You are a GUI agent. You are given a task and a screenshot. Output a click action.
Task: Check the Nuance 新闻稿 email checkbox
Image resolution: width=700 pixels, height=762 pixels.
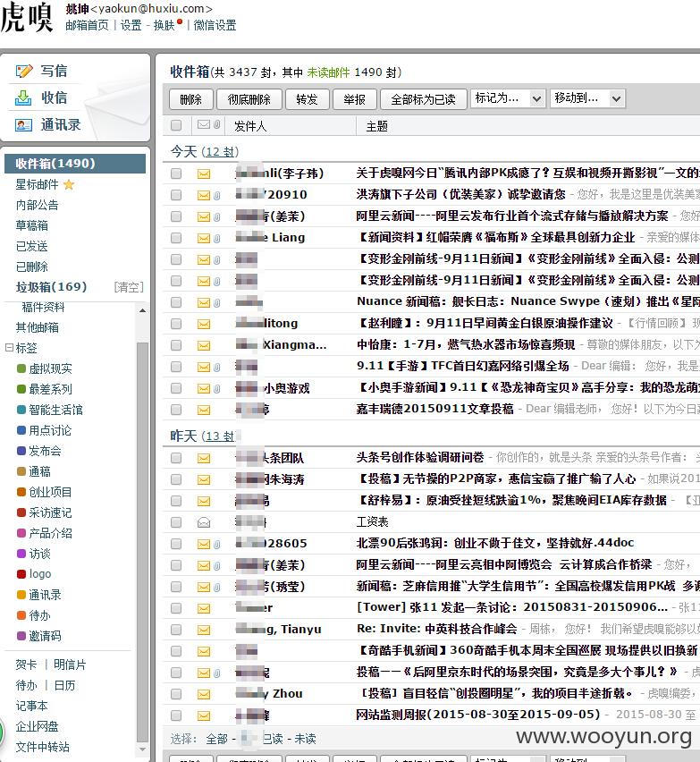point(176,302)
